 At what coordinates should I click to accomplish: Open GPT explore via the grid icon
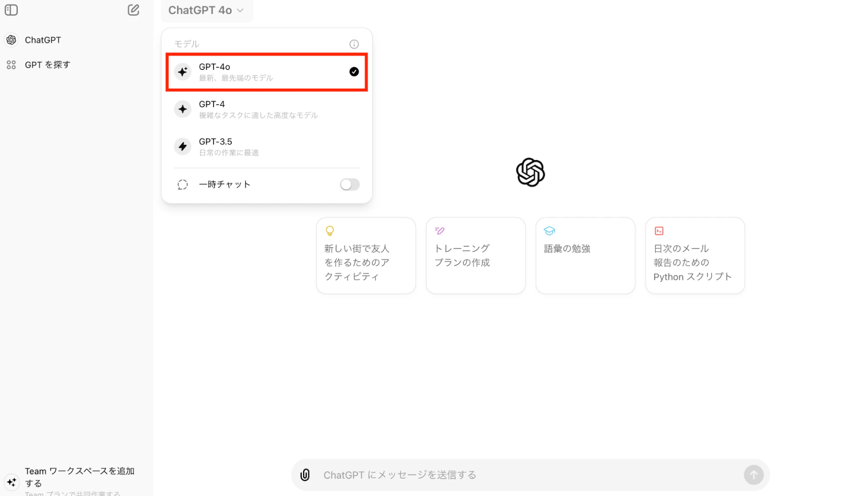click(11, 64)
